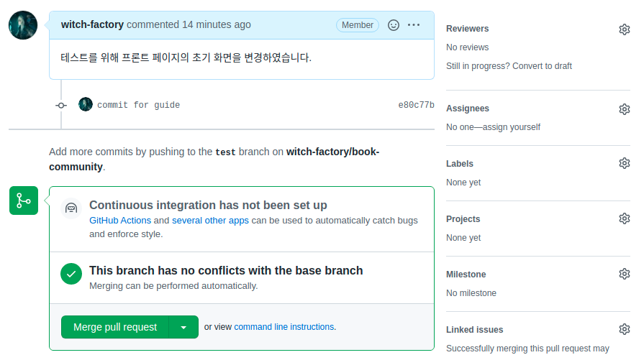Open comment options three-dot menu
This screenshot has width=644, height=355.
click(414, 25)
